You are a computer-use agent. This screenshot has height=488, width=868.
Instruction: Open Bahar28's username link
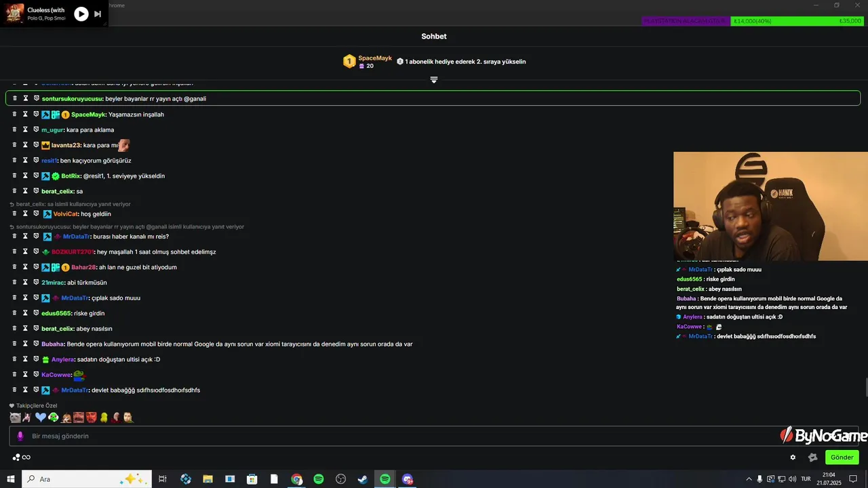[83, 267]
